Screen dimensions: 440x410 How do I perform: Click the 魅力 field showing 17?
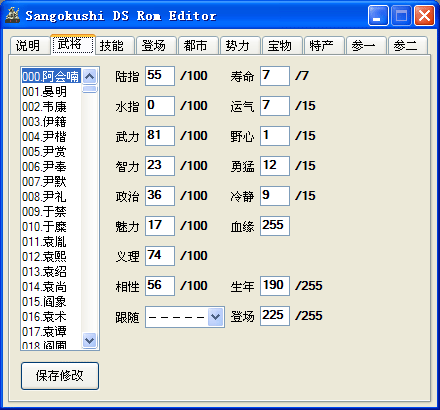tap(160, 226)
